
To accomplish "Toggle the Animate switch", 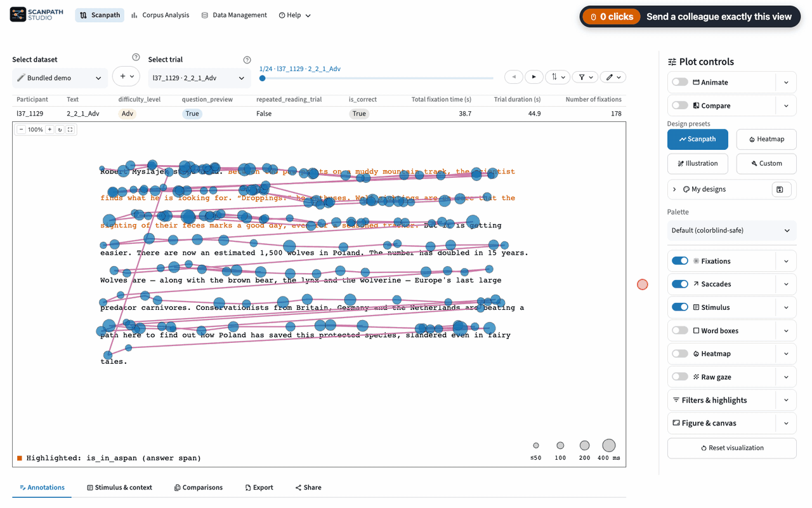I will pyautogui.click(x=680, y=82).
